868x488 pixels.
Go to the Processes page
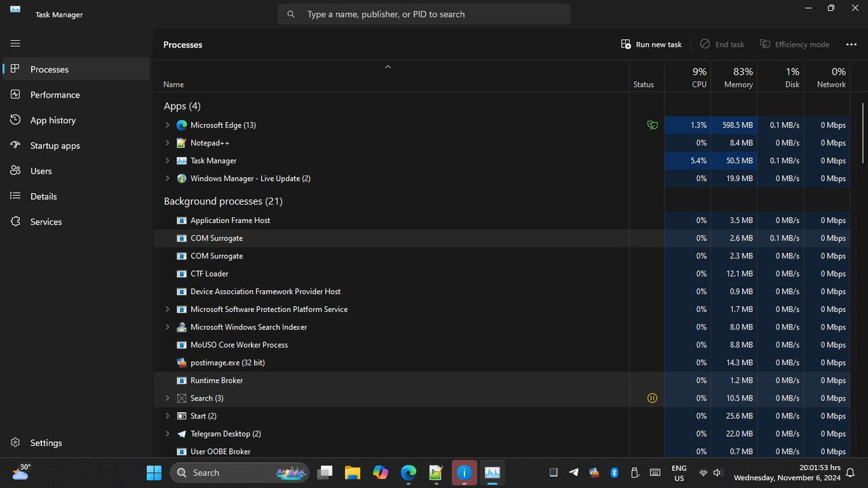point(76,69)
